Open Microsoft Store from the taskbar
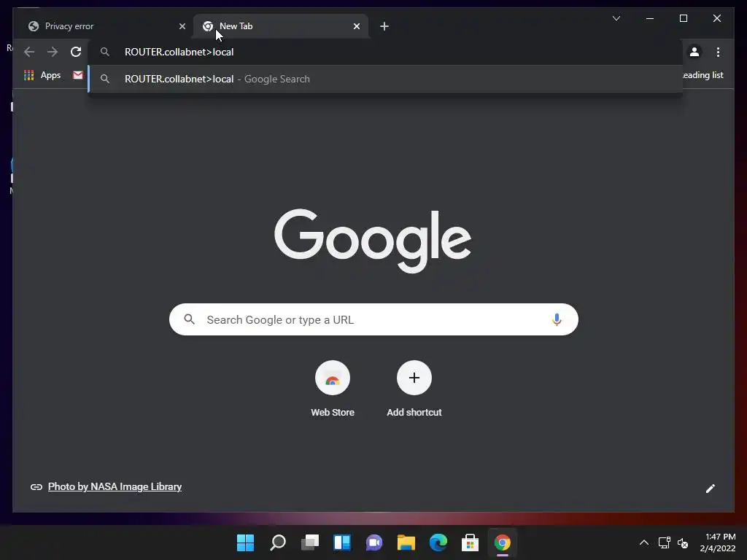This screenshot has height=560, width=747. (x=470, y=542)
